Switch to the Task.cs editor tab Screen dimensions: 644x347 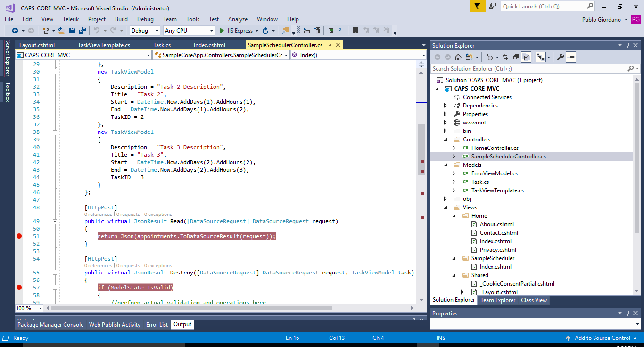tap(162, 45)
